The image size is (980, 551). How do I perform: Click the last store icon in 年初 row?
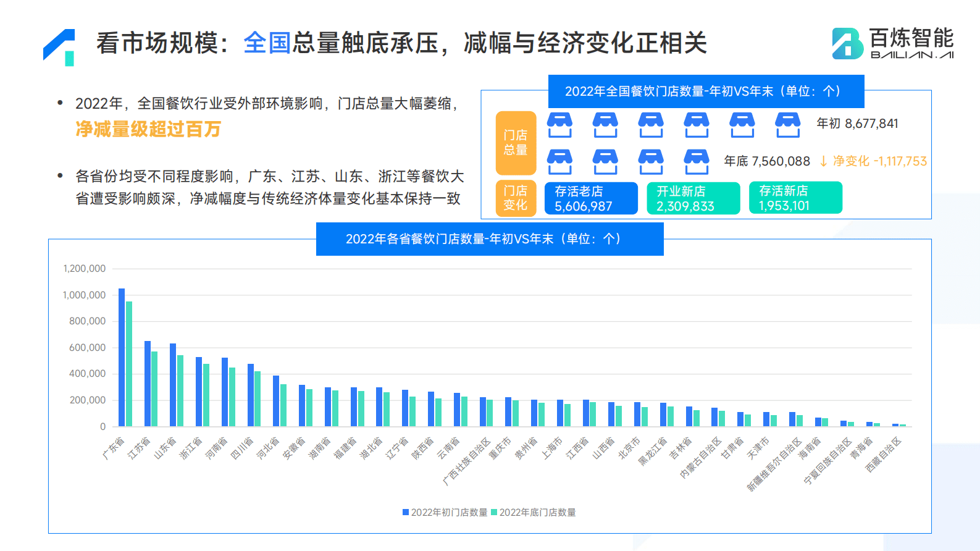click(x=788, y=125)
